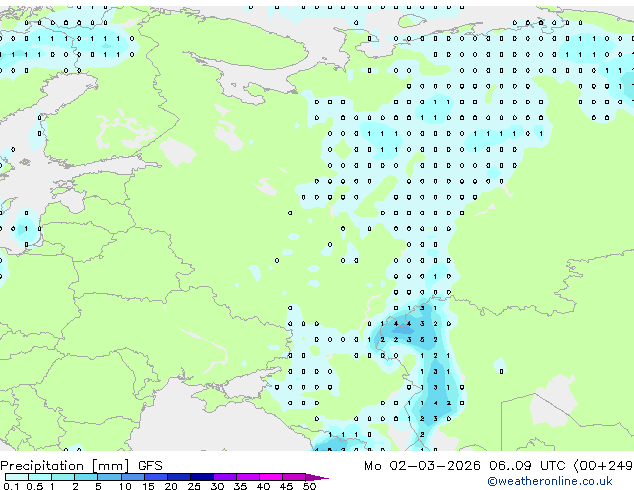634x490 pixels.
Task: Select the 45–50 mm legend swatch
Action: point(294,477)
